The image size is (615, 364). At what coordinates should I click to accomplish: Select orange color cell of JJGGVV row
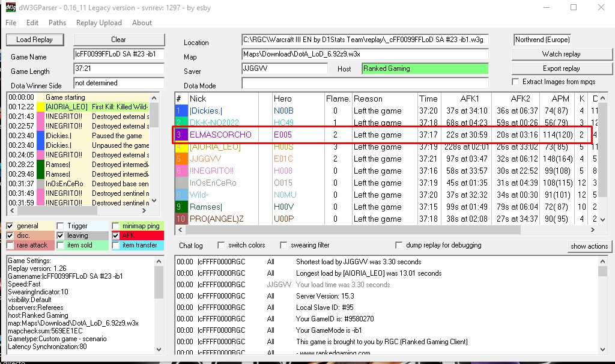(x=181, y=159)
